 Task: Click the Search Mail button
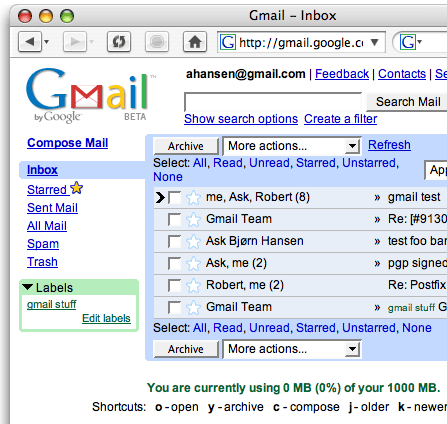click(408, 102)
